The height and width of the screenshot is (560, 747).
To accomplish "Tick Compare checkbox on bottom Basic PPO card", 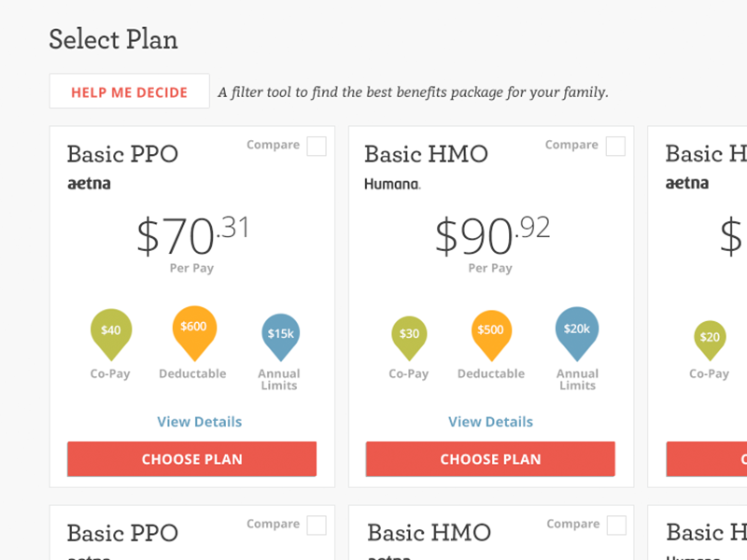I will point(317,525).
